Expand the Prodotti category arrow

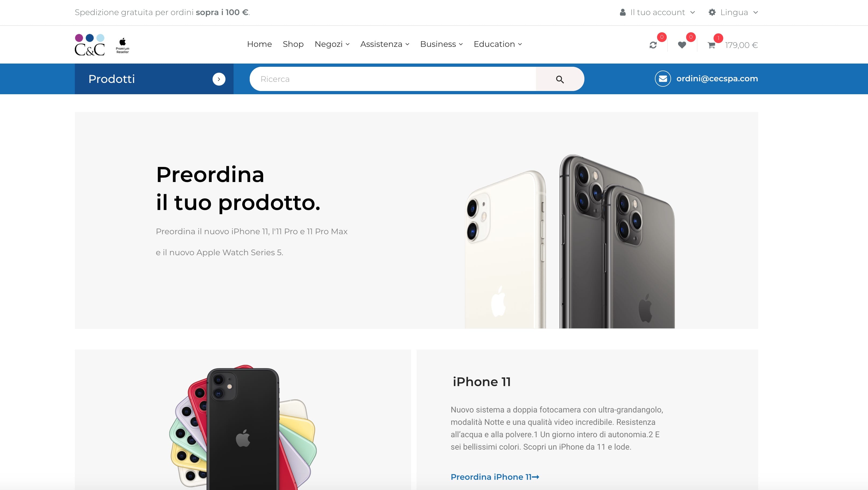tap(219, 79)
